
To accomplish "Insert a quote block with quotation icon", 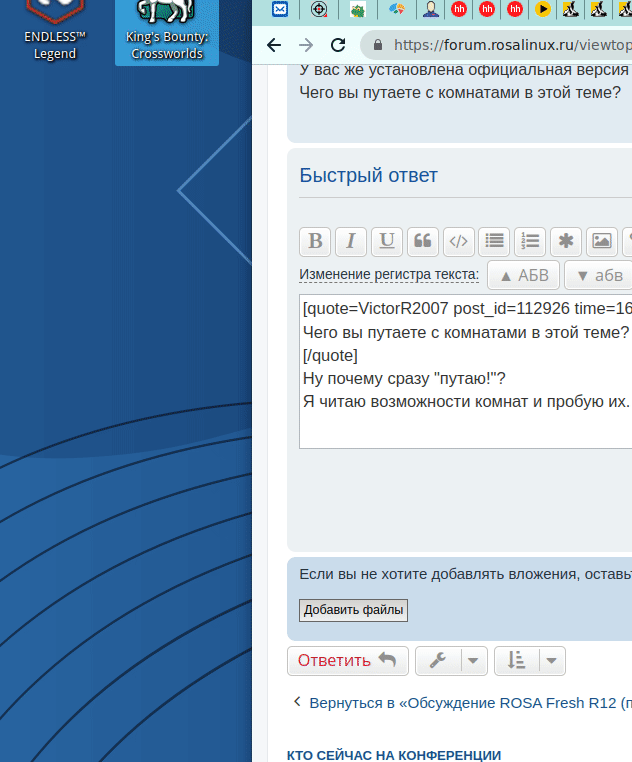I will (x=423, y=241).
